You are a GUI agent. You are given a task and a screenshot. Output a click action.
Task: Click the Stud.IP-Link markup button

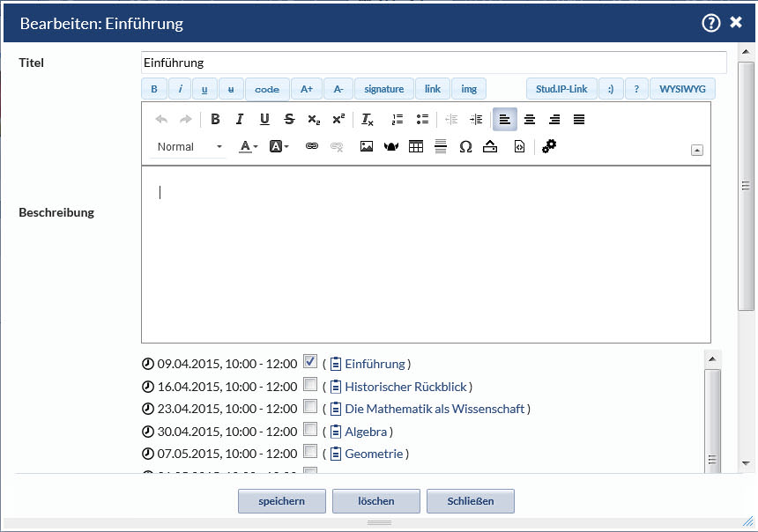tap(561, 89)
